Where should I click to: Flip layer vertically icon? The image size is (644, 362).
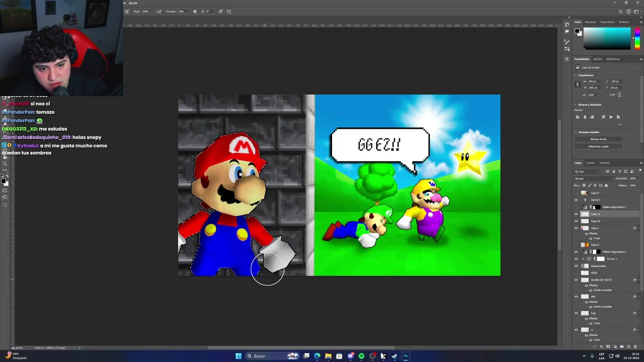click(x=619, y=95)
